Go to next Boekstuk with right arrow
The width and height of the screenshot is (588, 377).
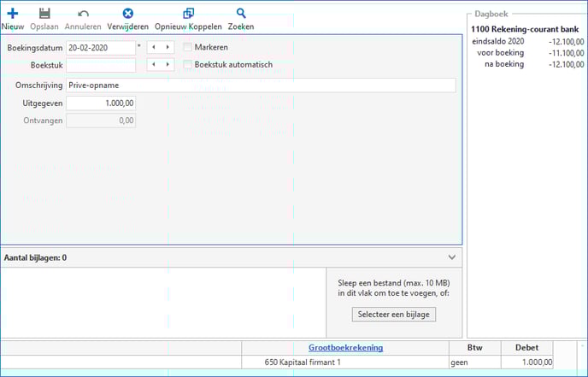tap(166, 65)
